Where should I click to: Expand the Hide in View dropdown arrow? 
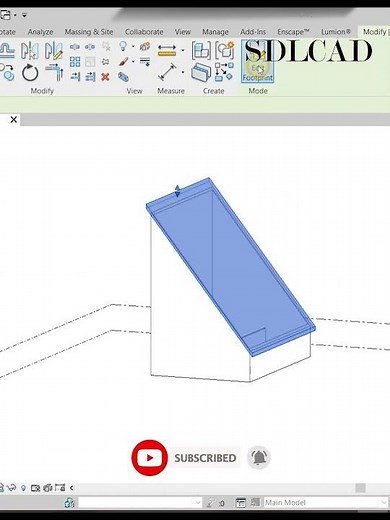(x=133, y=47)
